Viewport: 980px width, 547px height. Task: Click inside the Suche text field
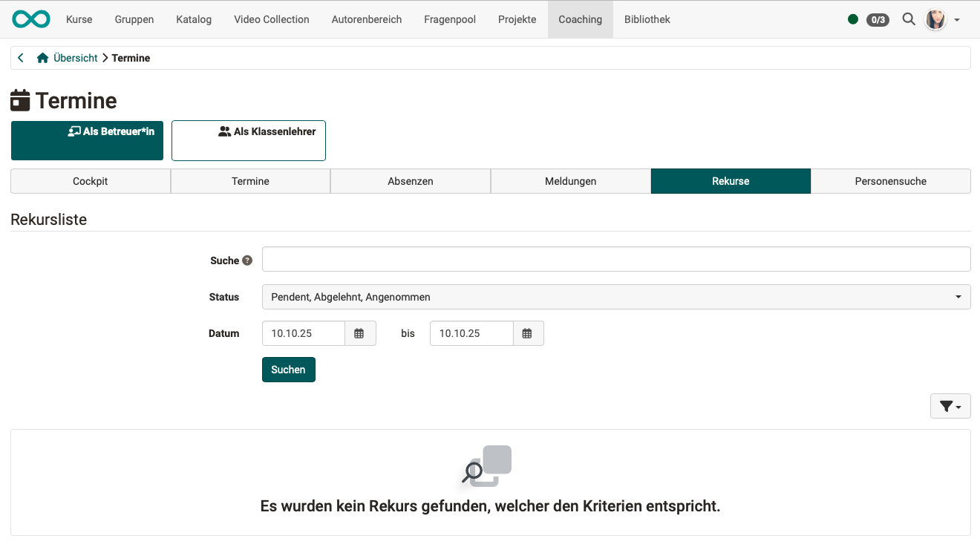pos(616,259)
